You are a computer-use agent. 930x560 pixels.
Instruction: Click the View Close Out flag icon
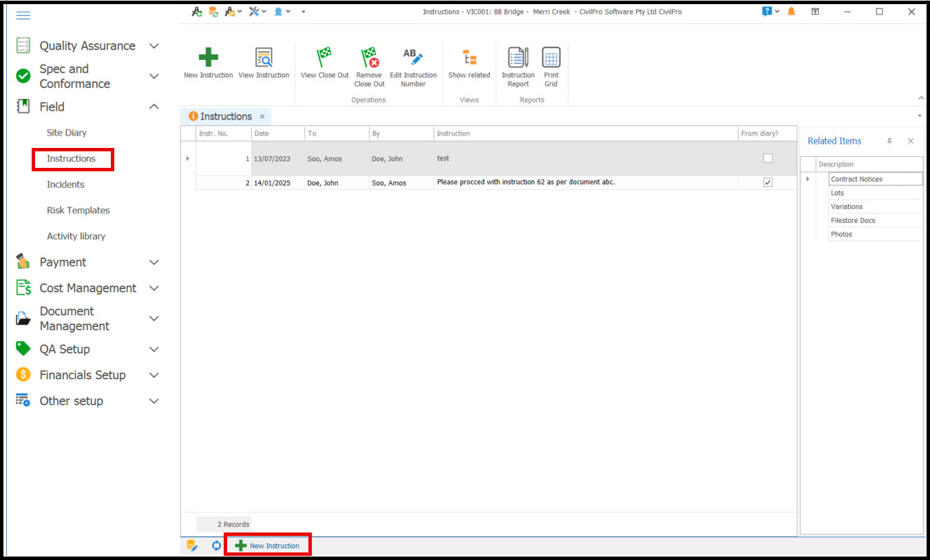324,58
